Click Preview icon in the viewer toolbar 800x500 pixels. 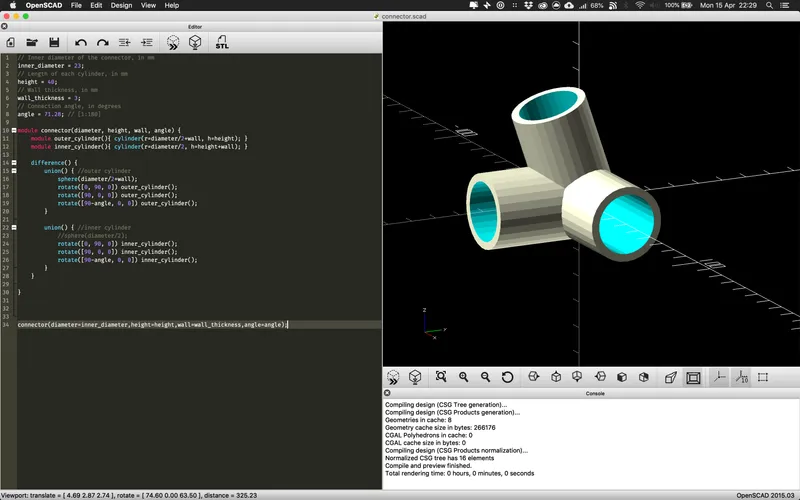click(393, 378)
